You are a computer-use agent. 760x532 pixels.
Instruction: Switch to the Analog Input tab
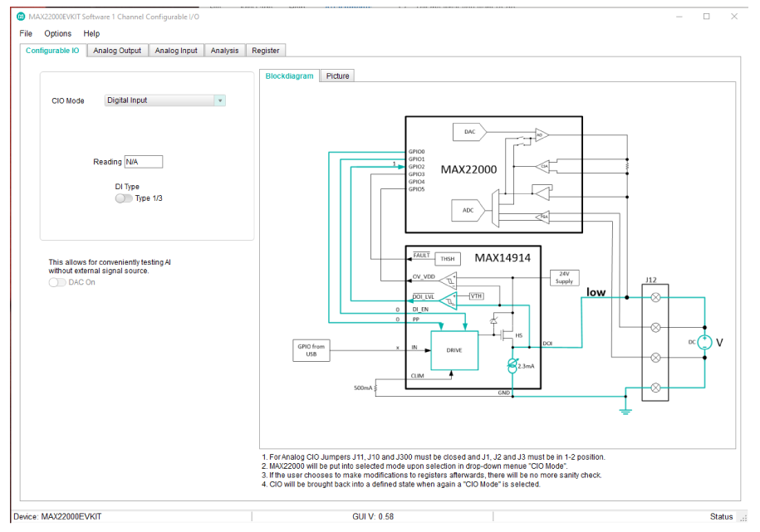pos(176,51)
